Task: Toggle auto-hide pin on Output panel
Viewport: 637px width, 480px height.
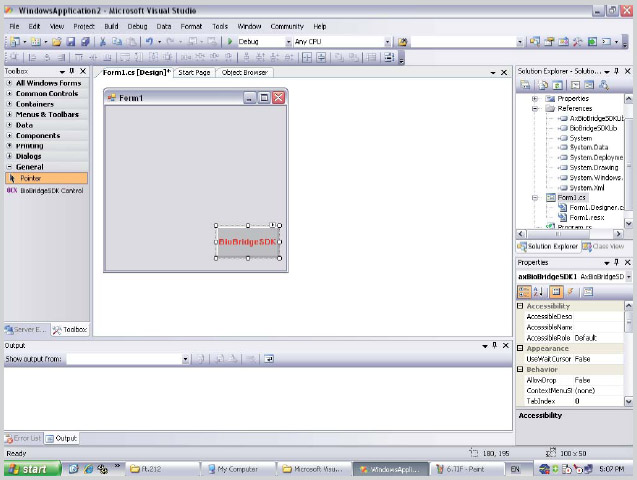Action: coord(494,345)
